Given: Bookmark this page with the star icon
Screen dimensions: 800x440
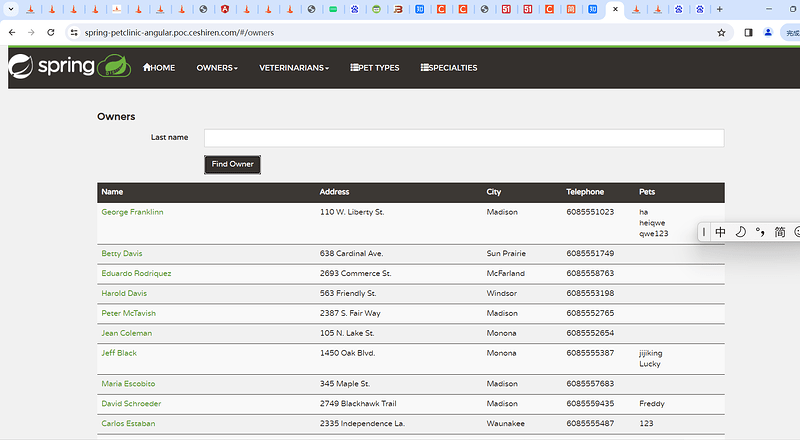Looking at the screenshot, I should [721, 33].
